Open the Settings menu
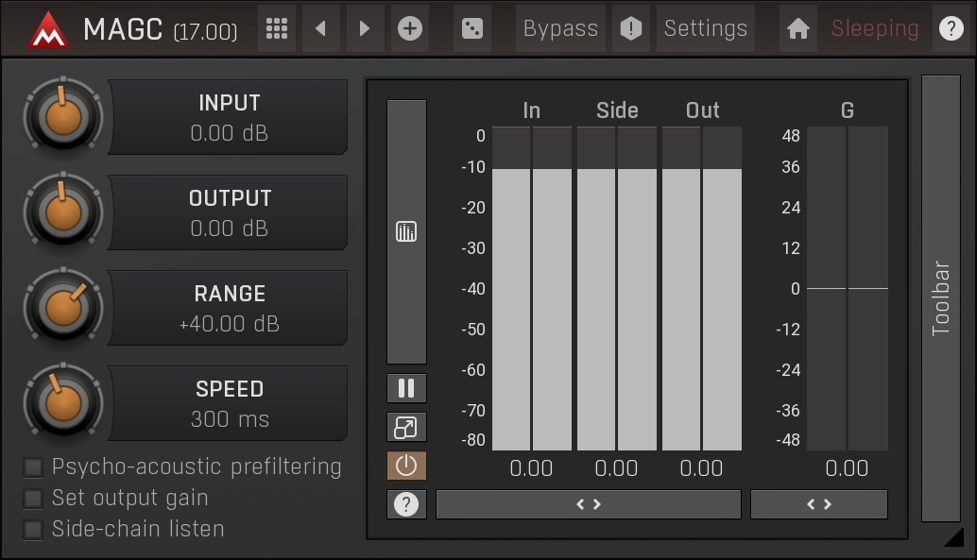977x560 pixels. click(705, 28)
